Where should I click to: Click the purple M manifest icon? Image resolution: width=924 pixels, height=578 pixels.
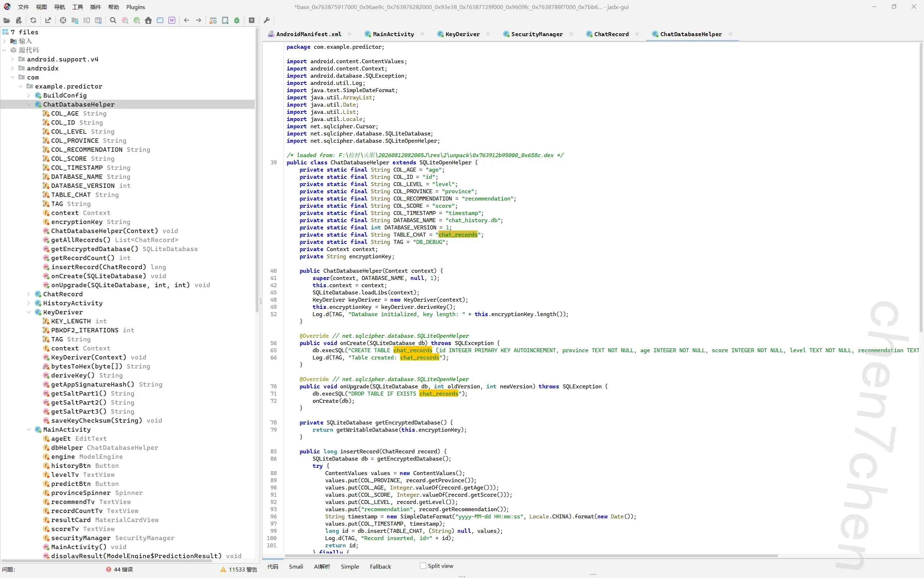tap(172, 20)
